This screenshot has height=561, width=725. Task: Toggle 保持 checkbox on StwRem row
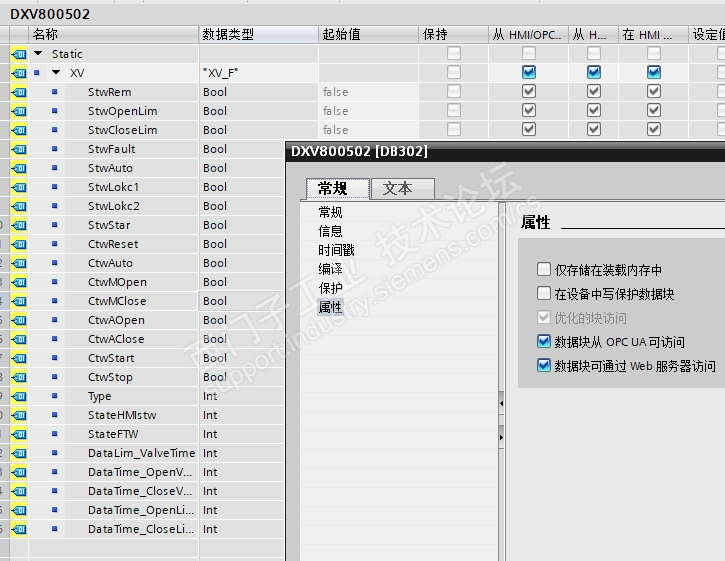454,91
